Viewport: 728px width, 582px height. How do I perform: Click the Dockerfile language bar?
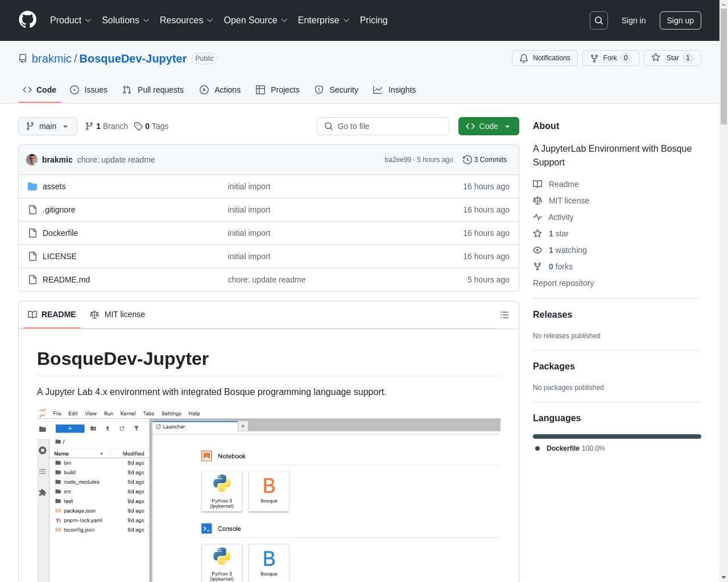coord(617,436)
